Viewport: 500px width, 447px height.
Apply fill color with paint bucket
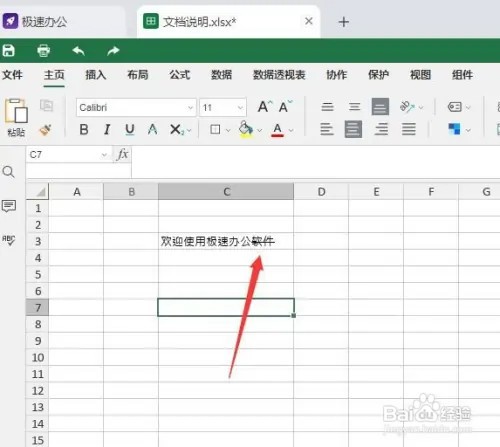click(246, 129)
